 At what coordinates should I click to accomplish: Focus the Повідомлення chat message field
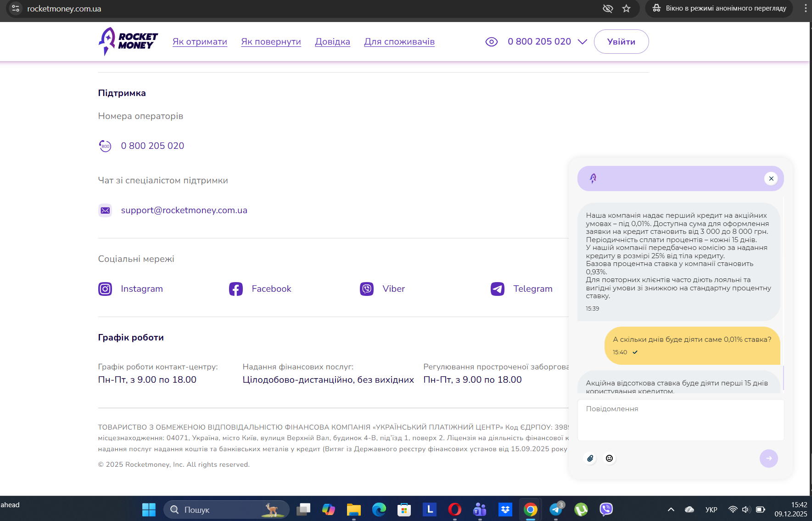pyautogui.click(x=681, y=420)
